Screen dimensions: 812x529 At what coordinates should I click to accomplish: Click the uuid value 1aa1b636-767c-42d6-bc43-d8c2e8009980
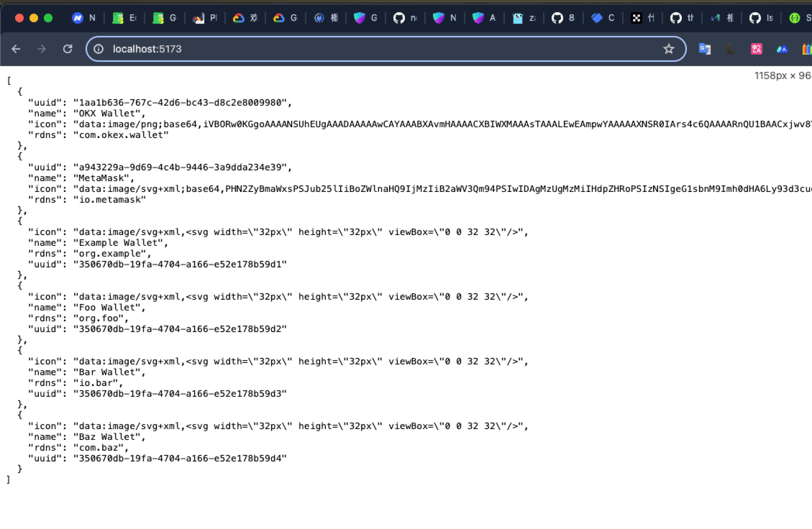point(180,103)
